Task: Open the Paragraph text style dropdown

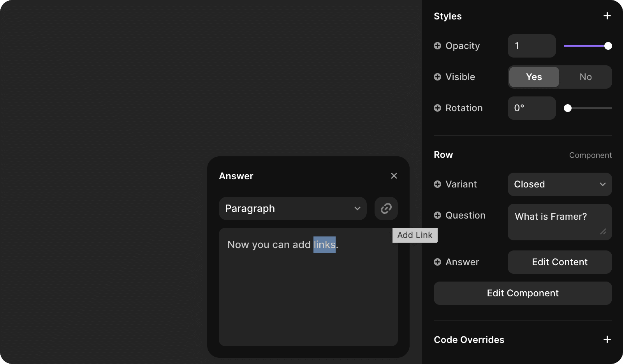Action: point(292,208)
